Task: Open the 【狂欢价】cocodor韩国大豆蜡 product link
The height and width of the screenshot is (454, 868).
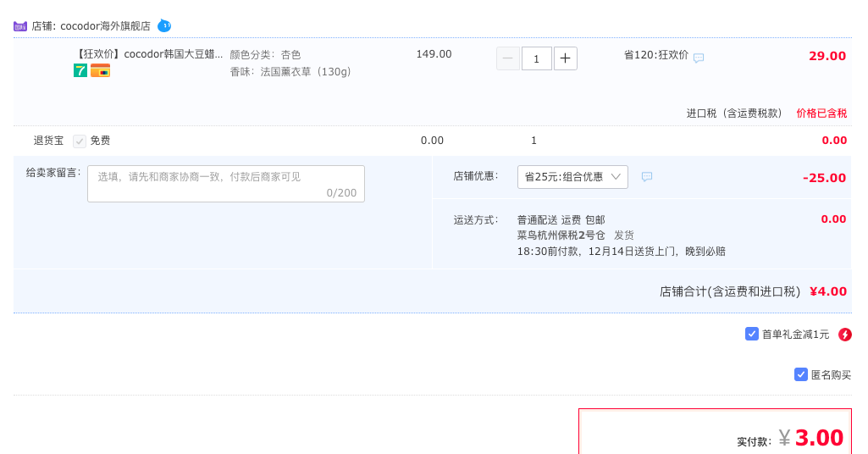Action: (x=149, y=54)
